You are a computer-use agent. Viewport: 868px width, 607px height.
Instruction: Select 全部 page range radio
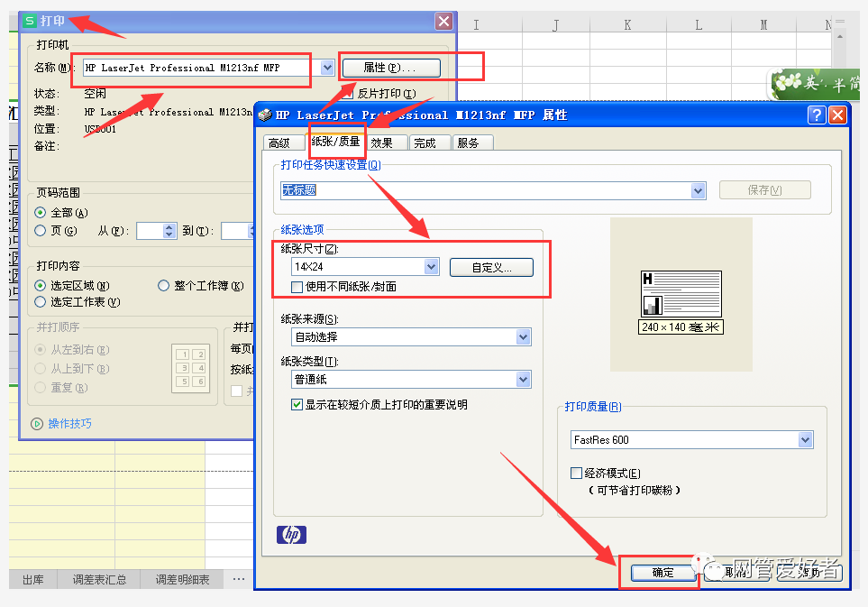coord(40,213)
